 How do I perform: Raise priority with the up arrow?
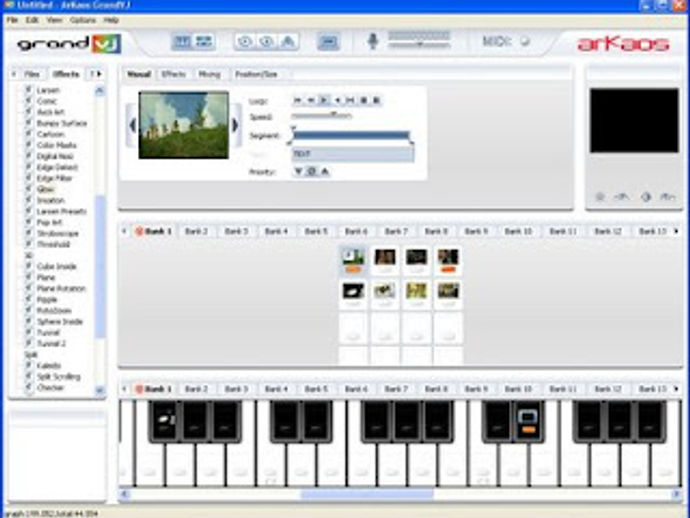pos(325,171)
